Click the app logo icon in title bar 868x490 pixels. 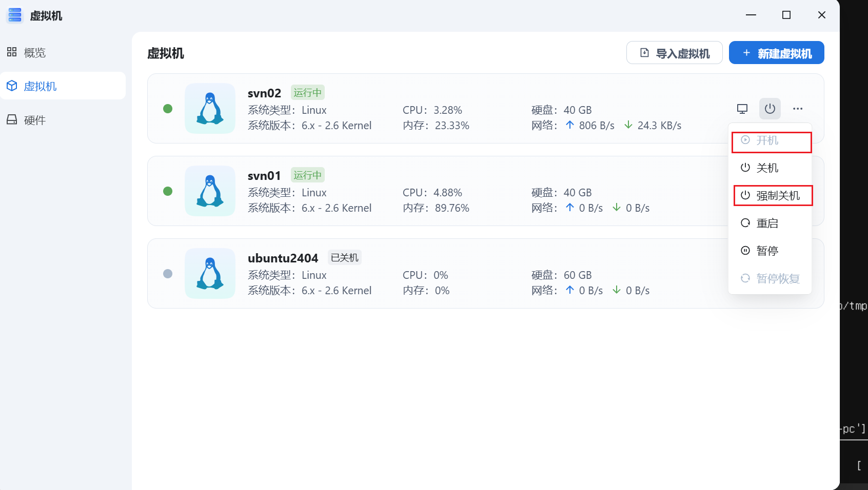coord(15,15)
